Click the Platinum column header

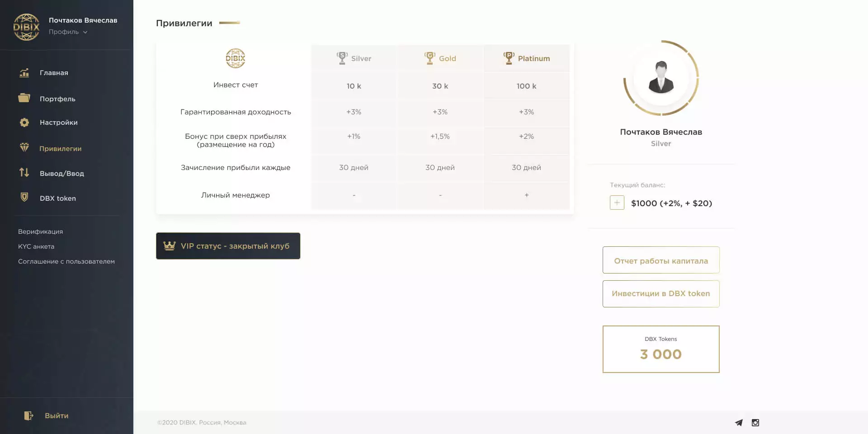click(527, 58)
